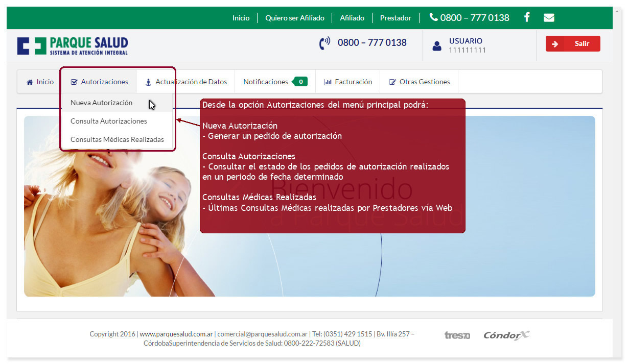Click the Parque Salud logo

[73, 45]
